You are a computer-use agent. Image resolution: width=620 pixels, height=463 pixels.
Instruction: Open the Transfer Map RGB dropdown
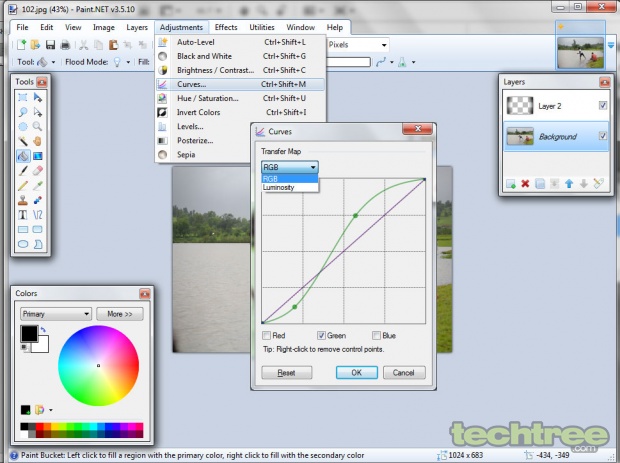click(289, 167)
